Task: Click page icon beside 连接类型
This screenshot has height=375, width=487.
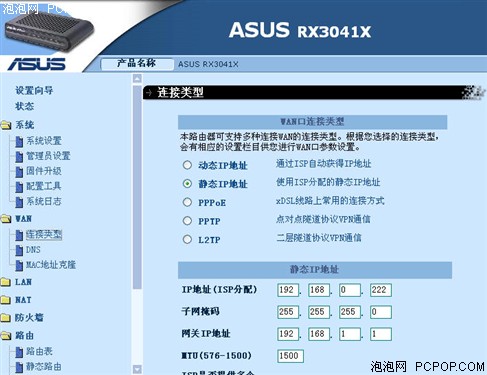Action: coord(19,235)
